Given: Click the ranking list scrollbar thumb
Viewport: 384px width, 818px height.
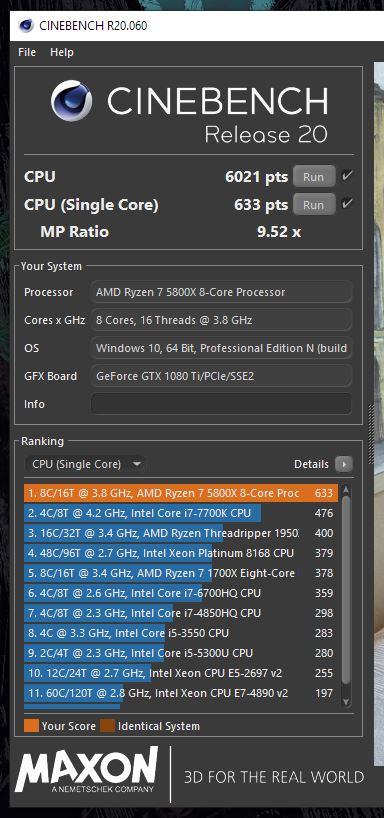Looking at the screenshot, I should [x=346, y=590].
